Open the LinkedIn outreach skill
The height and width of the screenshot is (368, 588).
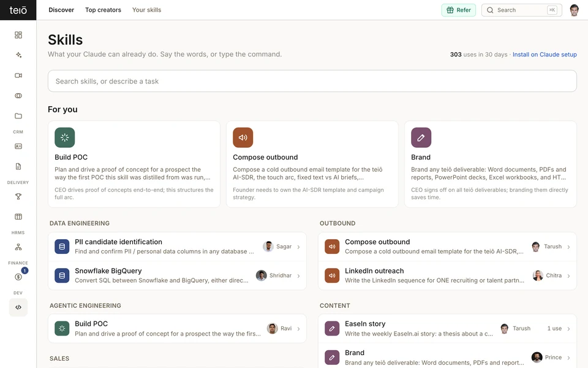coord(447,275)
